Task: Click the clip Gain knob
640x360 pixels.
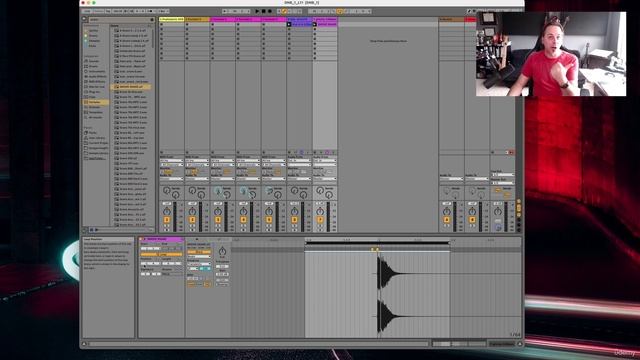Action: click(x=222, y=251)
